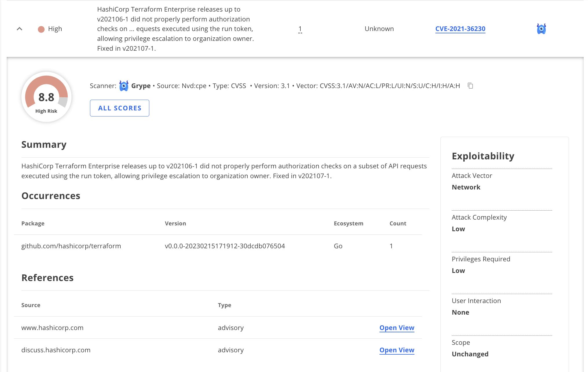Click the Version: 3.1 text
This screenshot has width=588, height=372.
(x=272, y=86)
